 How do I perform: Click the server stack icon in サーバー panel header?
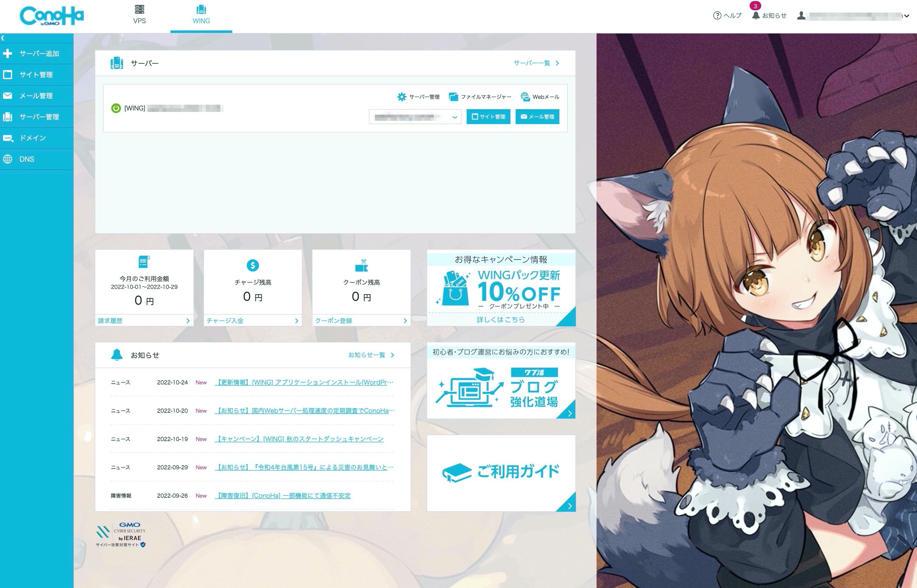tap(117, 63)
